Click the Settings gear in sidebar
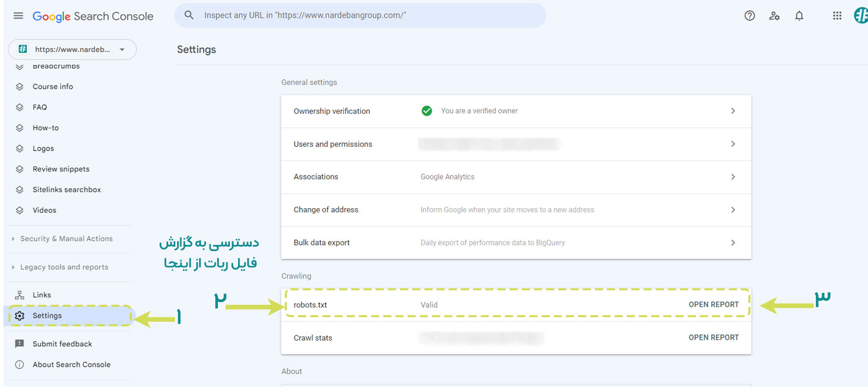The width and height of the screenshot is (868, 387). [20, 316]
